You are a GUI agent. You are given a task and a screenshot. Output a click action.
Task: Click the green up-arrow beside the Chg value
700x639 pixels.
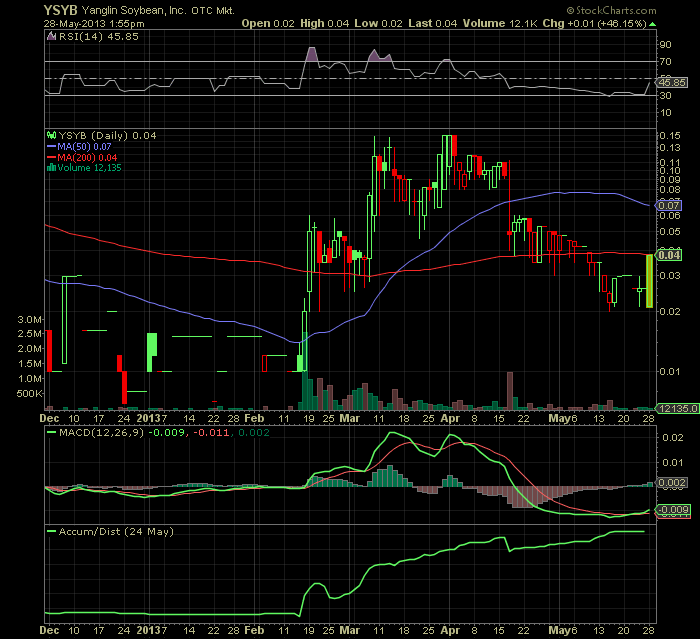(653, 24)
